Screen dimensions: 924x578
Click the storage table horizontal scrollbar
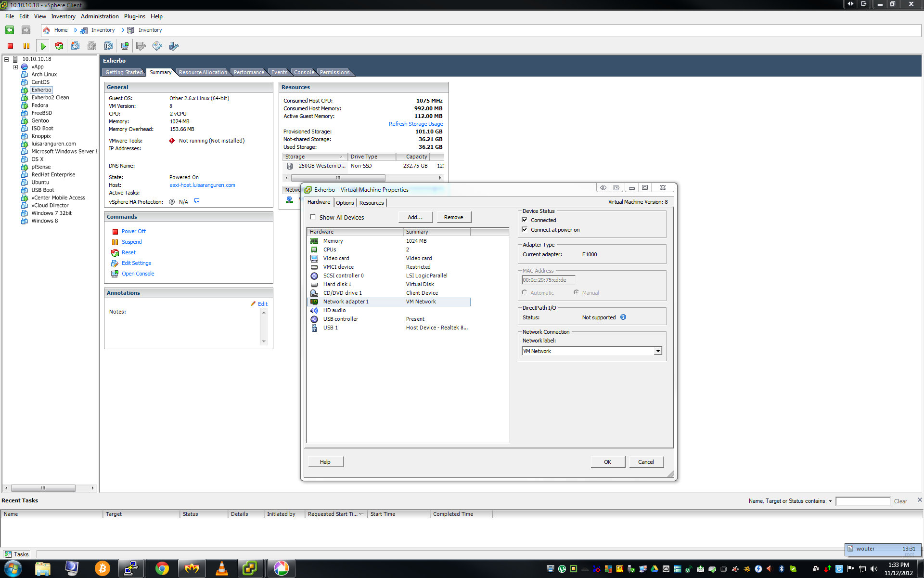pos(338,178)
